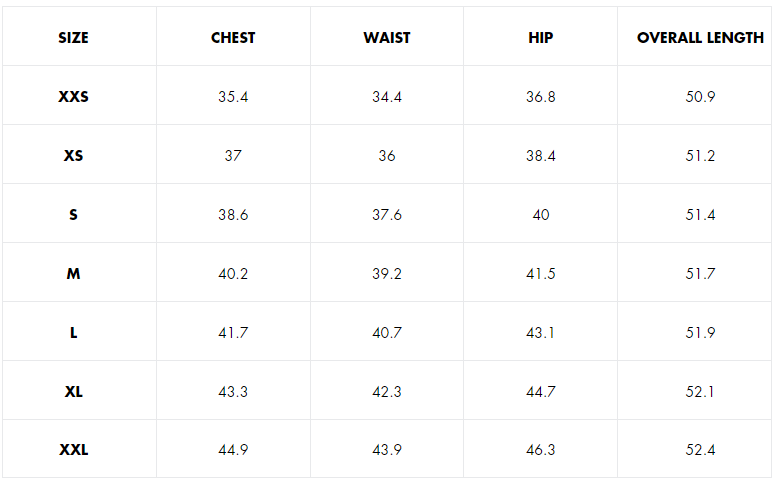Select the XL size row label
This screenshot has width=780, height=485.
[x=73, y=392]
